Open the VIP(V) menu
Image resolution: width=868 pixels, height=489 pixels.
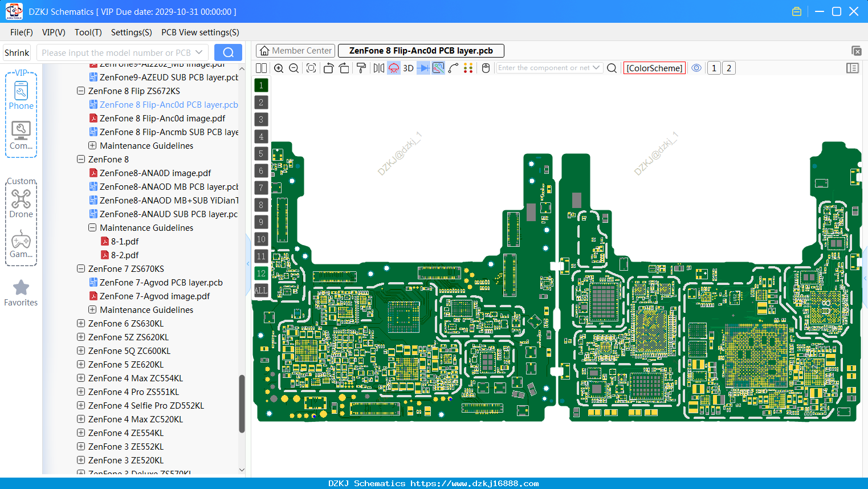tap(54, 32)
